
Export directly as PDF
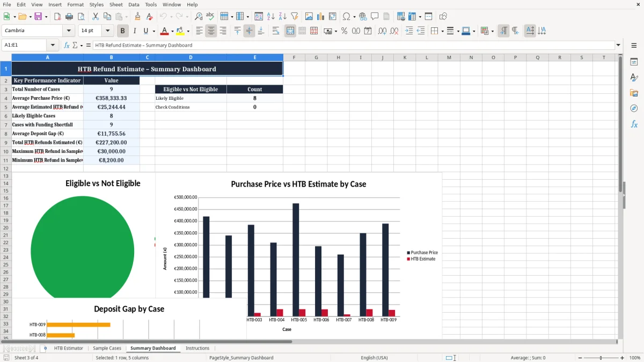(57, 17)
